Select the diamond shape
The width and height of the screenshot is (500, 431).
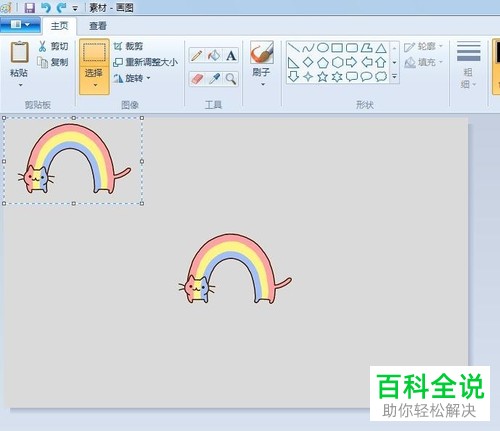point(308,62)
